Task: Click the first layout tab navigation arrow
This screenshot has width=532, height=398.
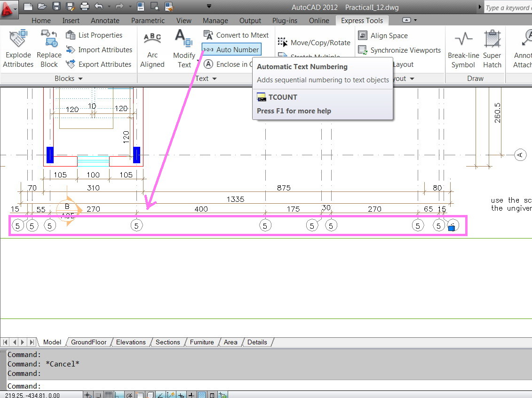Action: coord(6,342)
